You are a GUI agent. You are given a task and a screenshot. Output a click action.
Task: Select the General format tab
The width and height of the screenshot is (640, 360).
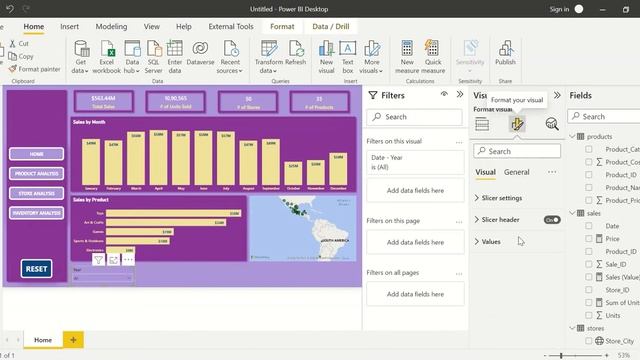516,172
